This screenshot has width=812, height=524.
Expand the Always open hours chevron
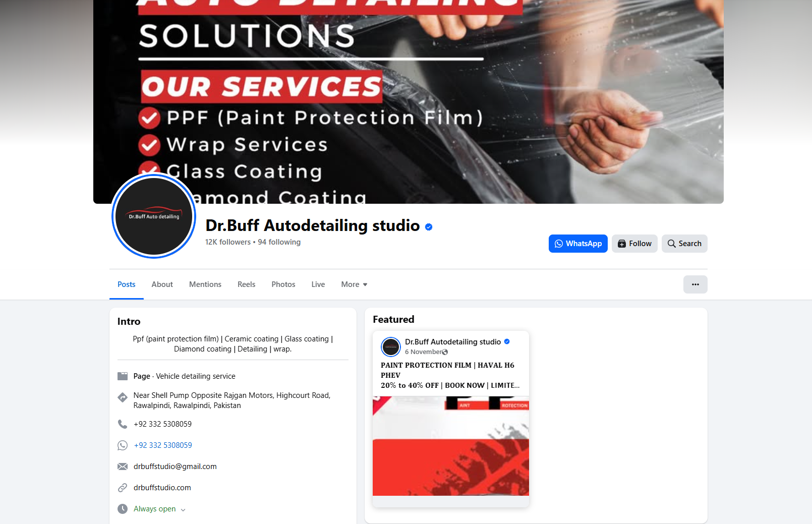[183, 510]
